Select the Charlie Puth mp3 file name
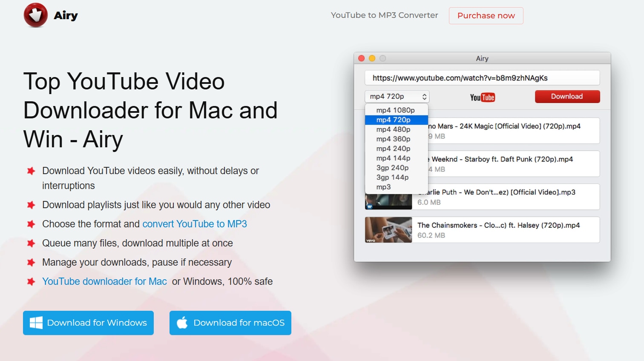Image resolution: width=644 pixels, height=361 pixels. (497, 192)
